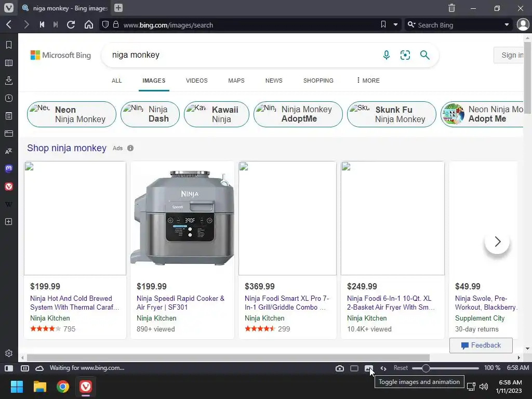The width and height of the screenshot is (532, 399).
Task: Open the user profile icon
Action: point(523,24)
